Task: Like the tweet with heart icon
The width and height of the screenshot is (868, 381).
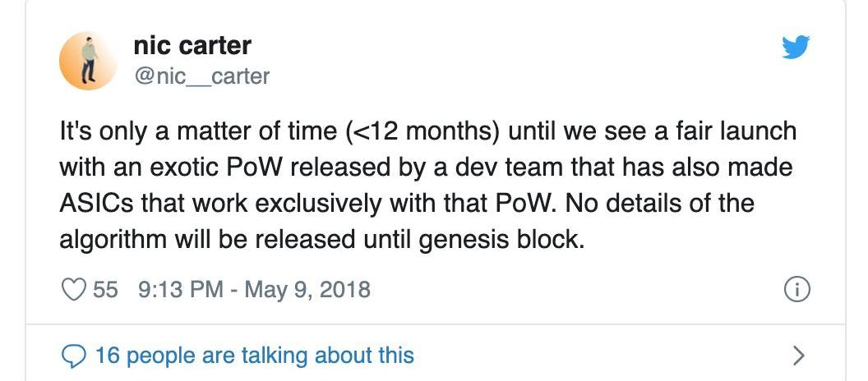Action: click(75, 289)
